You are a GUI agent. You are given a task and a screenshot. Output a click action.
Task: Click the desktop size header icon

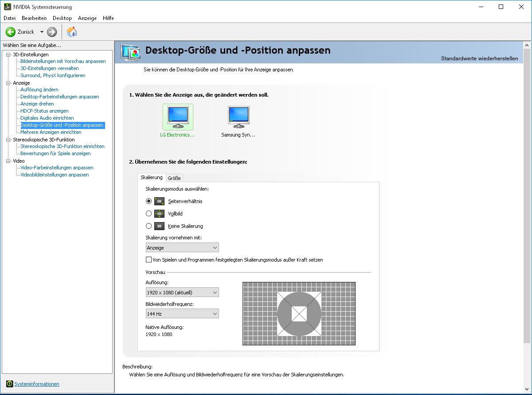tap(131, 52)
